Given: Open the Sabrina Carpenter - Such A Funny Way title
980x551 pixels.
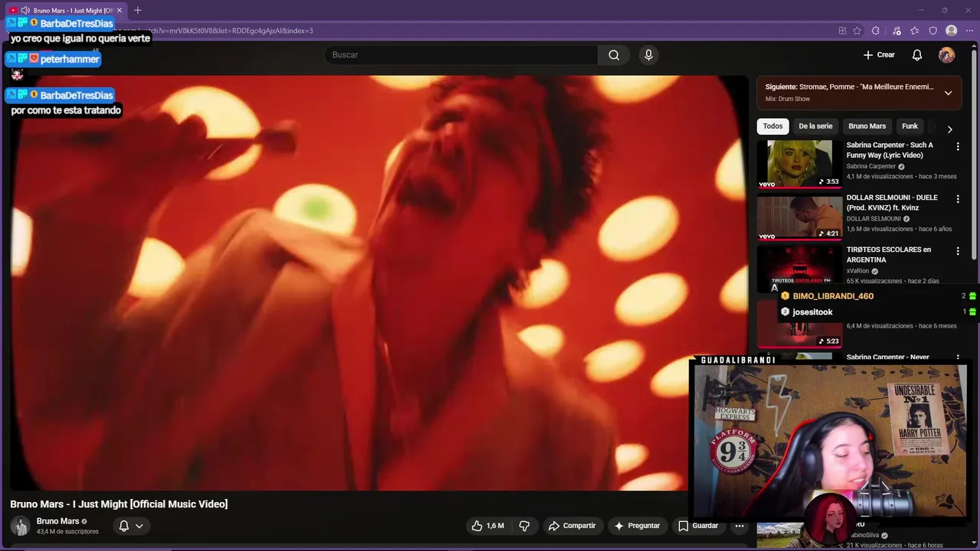Looking at the screenshot, I should pos(890,150).
